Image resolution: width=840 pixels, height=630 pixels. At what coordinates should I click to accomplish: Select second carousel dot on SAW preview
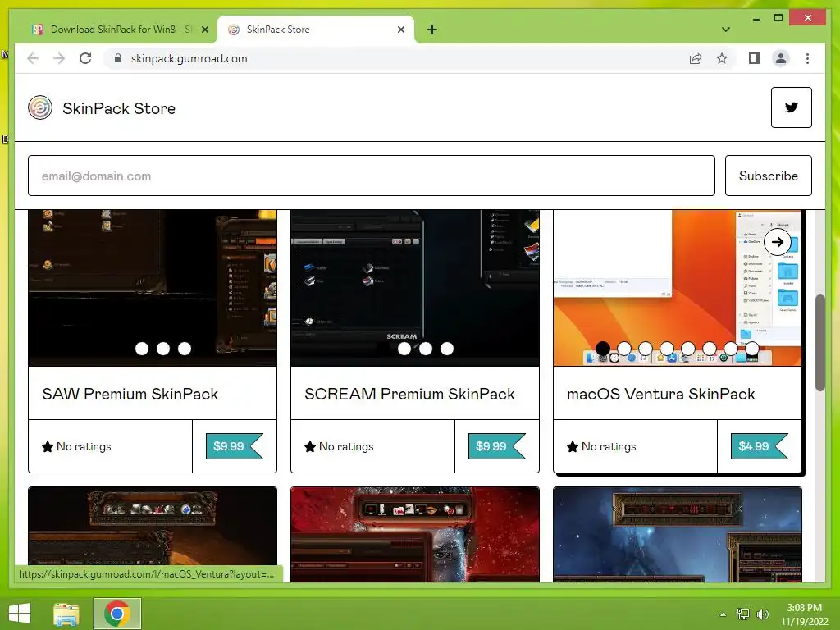[x=163, y=349]
